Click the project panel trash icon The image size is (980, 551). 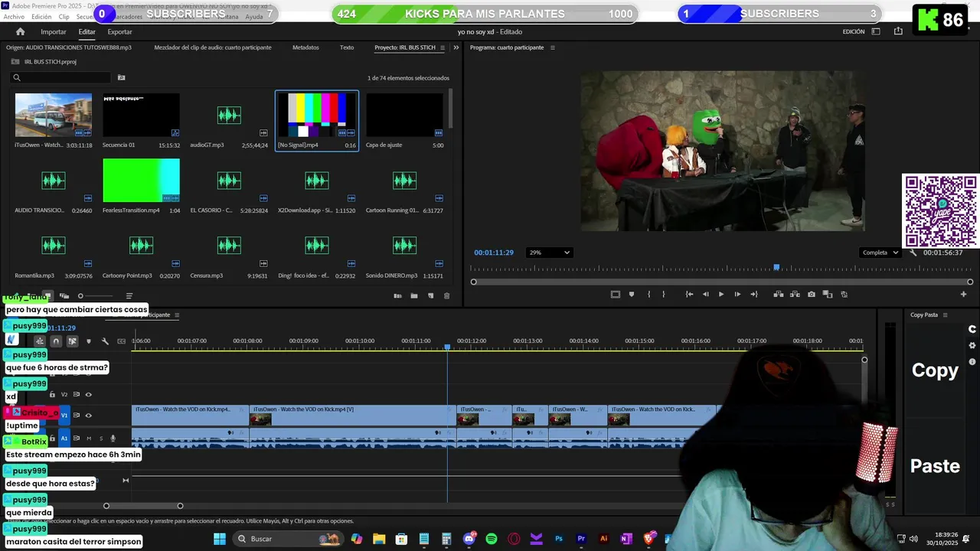coord(447,295)
